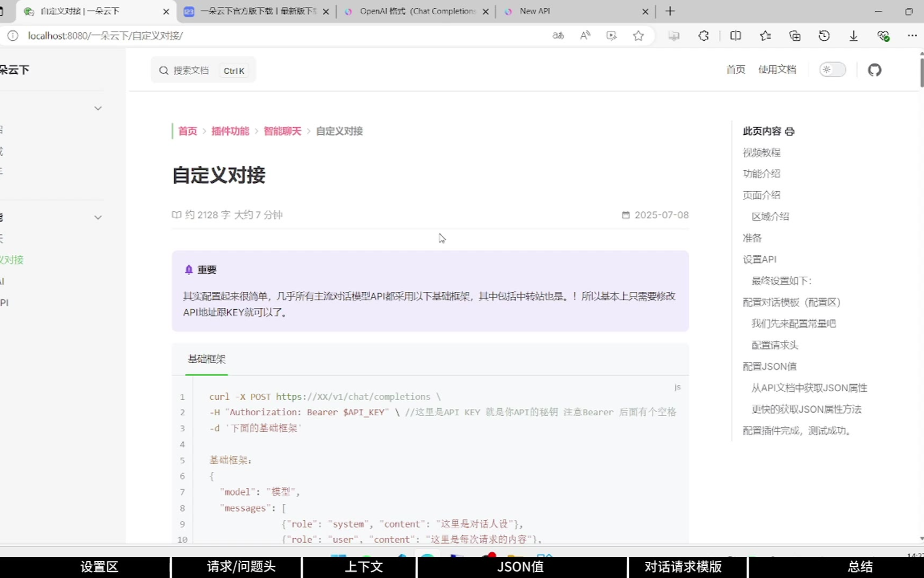Switch to the 一朵云下官方版下载 tab
924x578 pixels.
pyautogui.click(x=257, y=11)
